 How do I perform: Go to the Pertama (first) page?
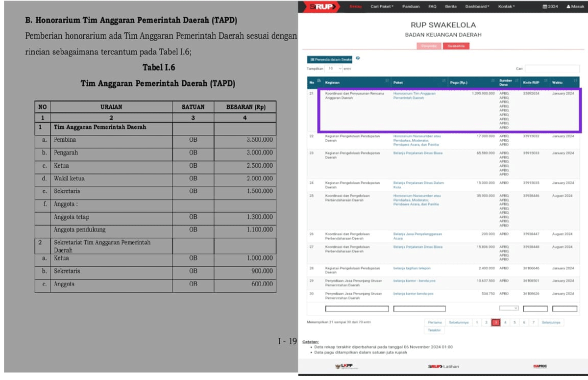[435, 322]
